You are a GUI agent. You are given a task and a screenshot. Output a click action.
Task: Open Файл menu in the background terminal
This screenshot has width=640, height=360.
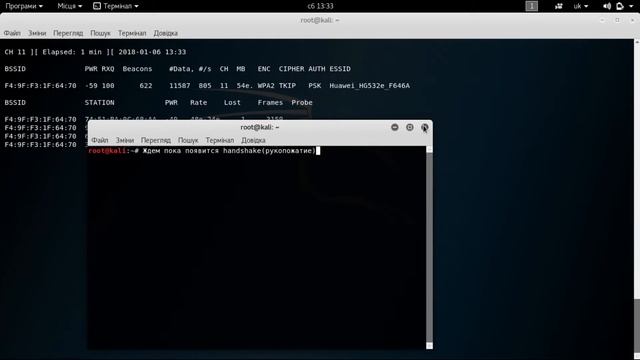(x=12, y=33)
